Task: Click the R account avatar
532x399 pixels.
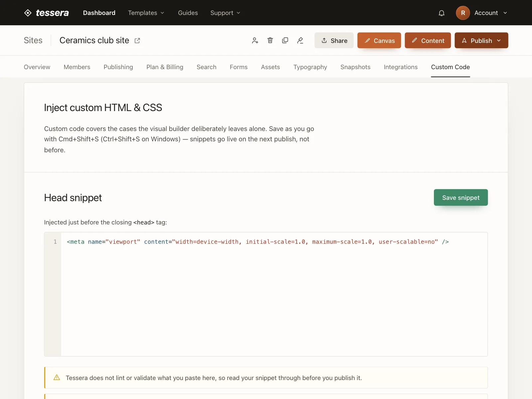Action: 463,13
